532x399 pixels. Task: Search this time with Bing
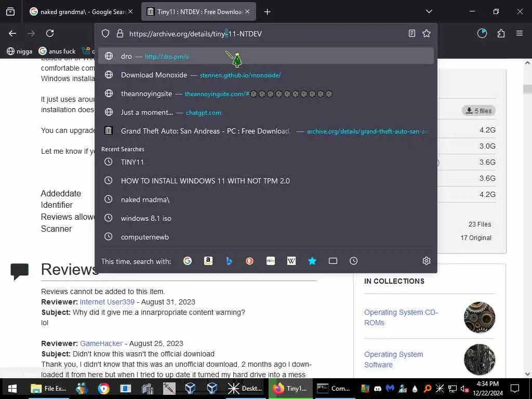tap(229, 261)
